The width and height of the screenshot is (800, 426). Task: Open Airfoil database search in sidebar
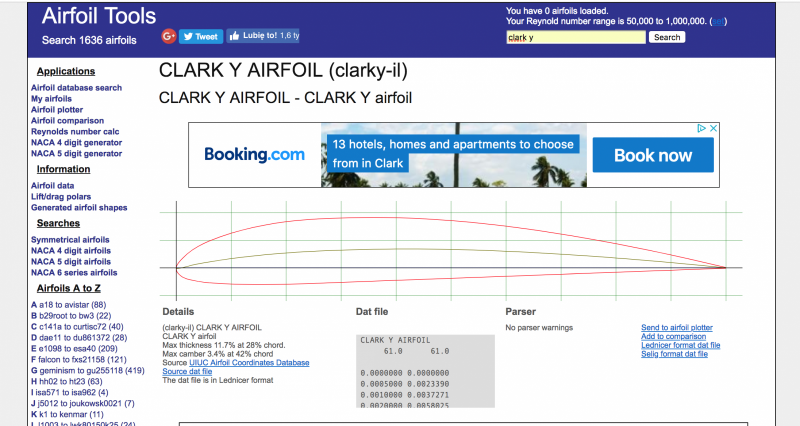[x=76, y=88]
